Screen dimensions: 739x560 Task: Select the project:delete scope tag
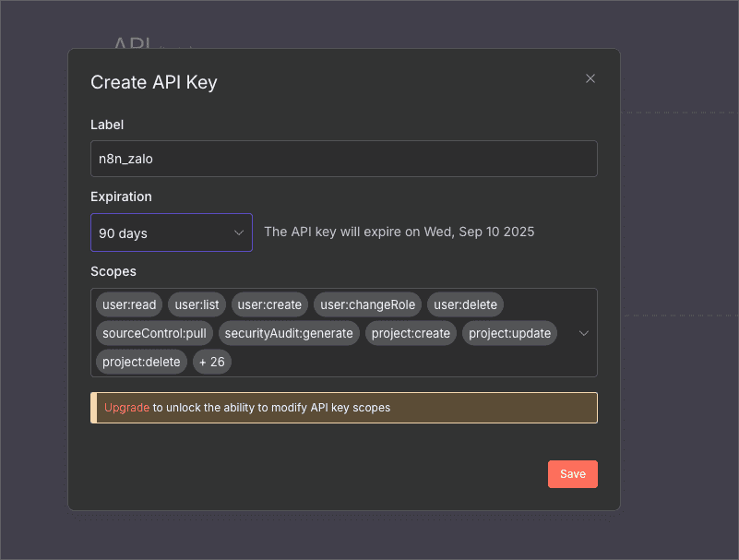click(141, 362)
